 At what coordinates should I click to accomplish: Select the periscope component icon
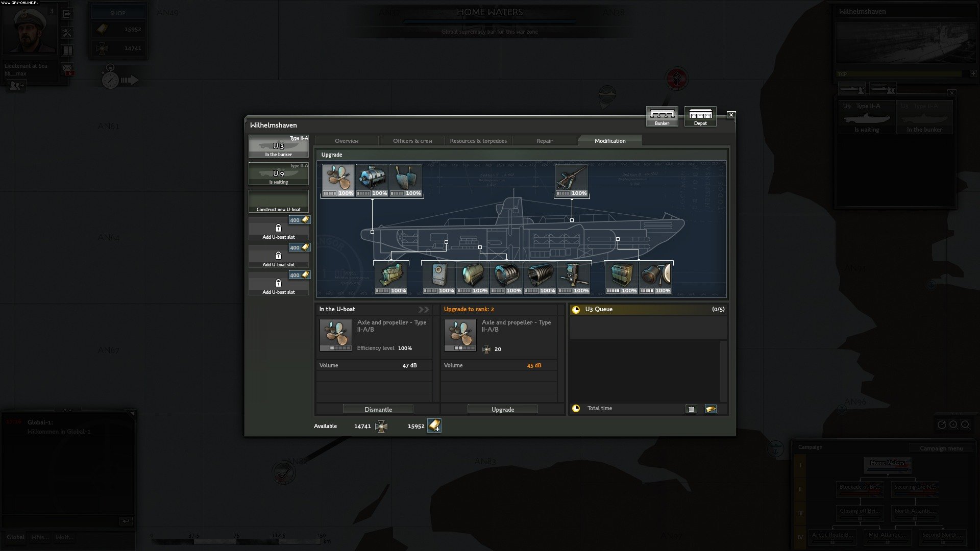coord(574,278)
